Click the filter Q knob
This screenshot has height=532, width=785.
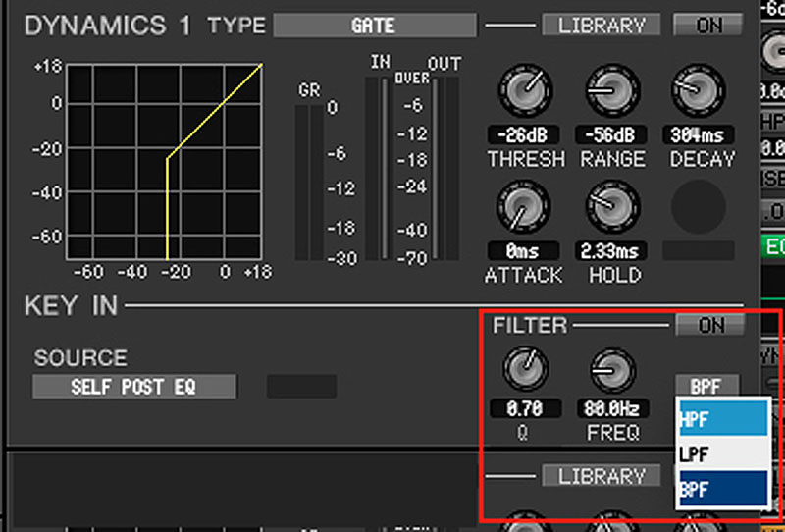click(525, 370)
